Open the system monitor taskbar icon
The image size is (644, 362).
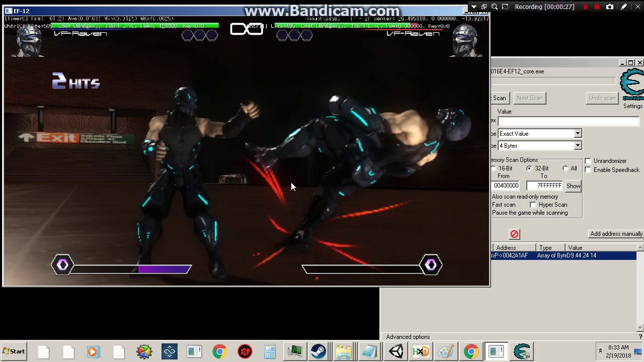coord(295,351)
